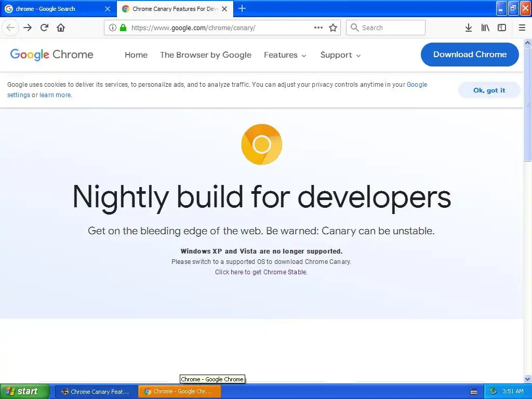The width and height of the screenshot is (532, 399).
Task: Open the library bookshelf icon
Action: [485, 28]
